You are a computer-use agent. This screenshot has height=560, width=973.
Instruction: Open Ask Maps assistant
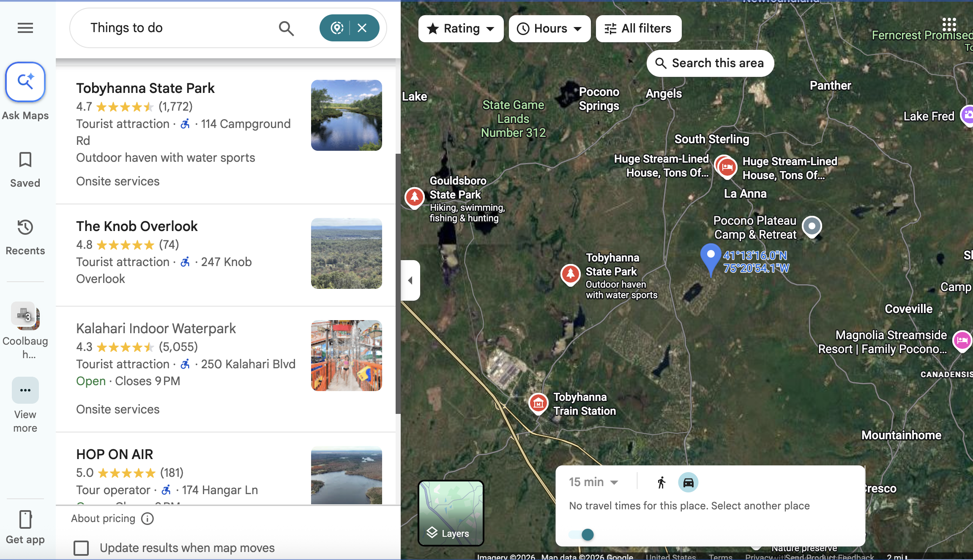pos(25,82)
